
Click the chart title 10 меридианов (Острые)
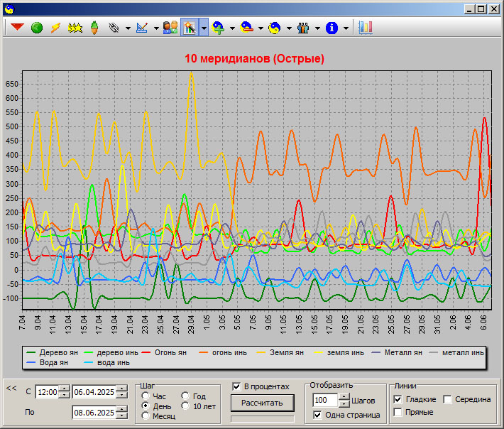pos(254,58)
